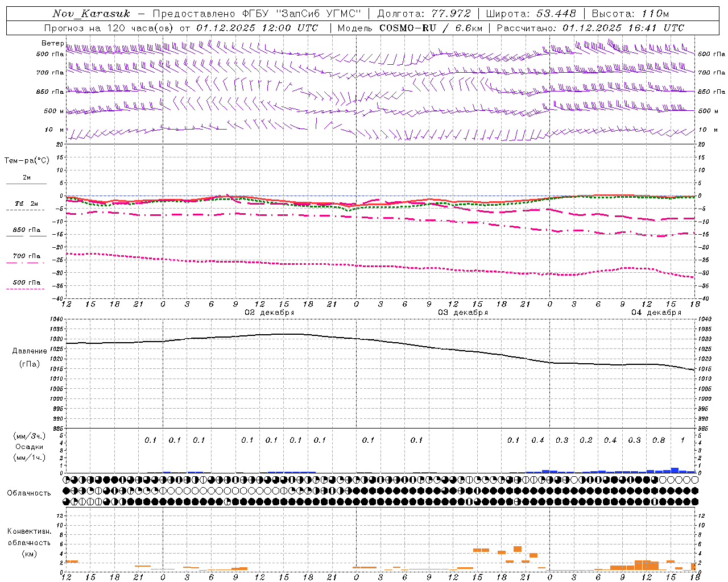Click the '0.8' precipitation value

tap(659, 440)
